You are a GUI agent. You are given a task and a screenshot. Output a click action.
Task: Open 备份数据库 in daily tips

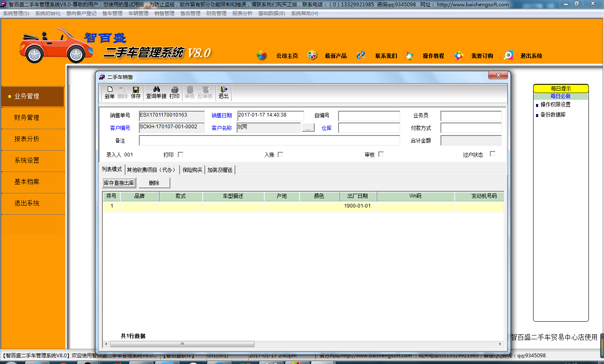[553, 114]
